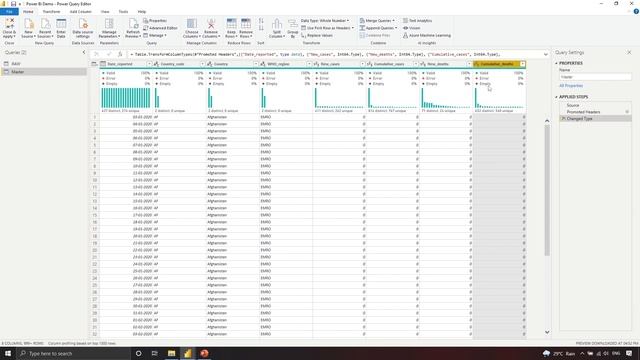Select the RAW query
Image resolution: width=640 pixels, height=360 pixels.
(44, 64)
